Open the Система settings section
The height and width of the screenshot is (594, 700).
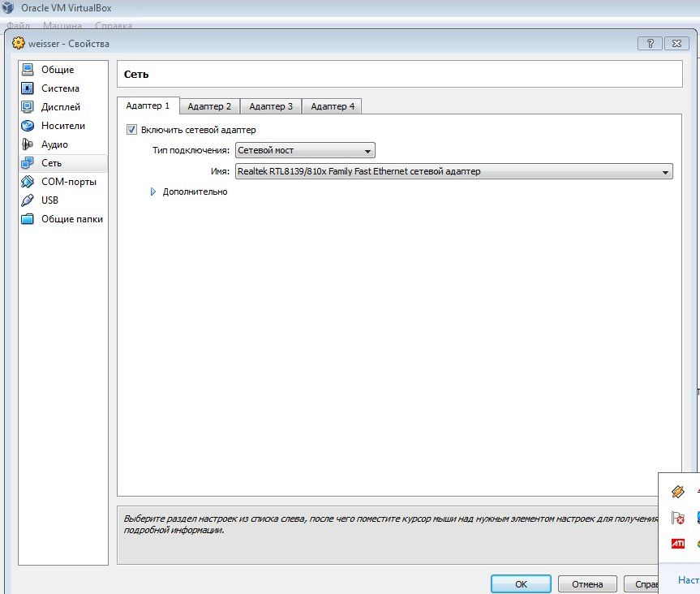(x=63, y=88)
